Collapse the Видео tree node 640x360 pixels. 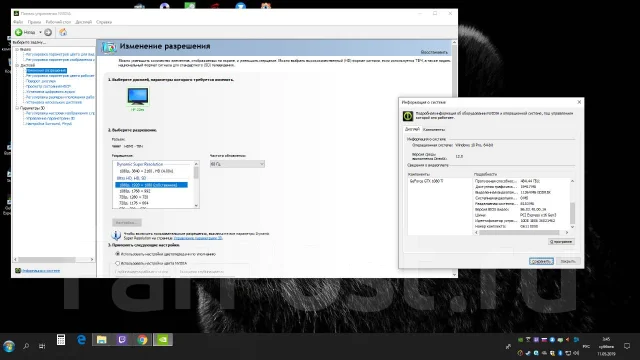17,49
